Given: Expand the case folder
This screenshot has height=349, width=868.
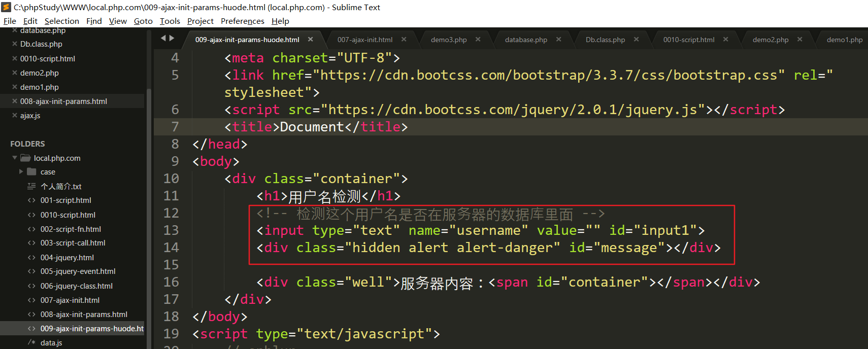Looking at the screenshot, I should click(x=21, y=172).
